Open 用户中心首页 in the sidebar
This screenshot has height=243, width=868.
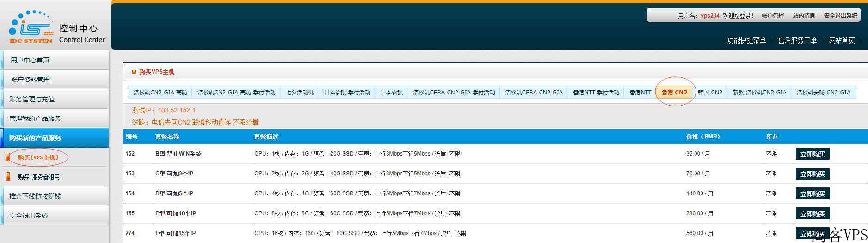coord(55,60)
